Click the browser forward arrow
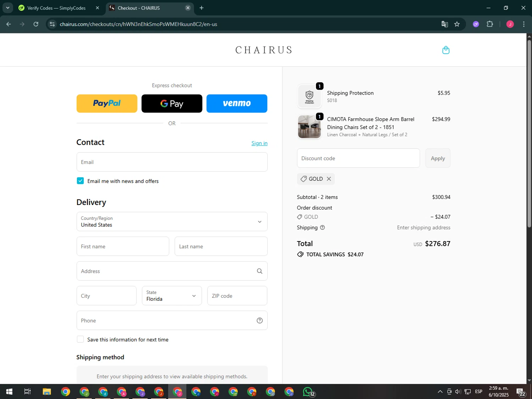The height and width of the screenshot is (399, 532). [x=22, y=24]
